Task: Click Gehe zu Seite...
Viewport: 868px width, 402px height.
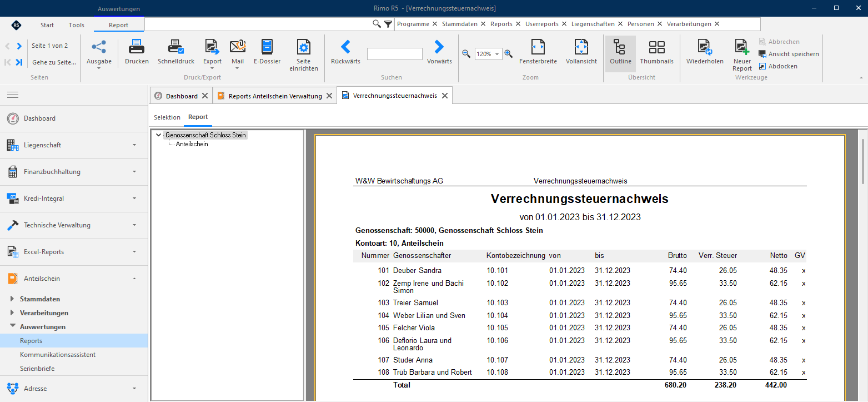Action: (54, 62)
